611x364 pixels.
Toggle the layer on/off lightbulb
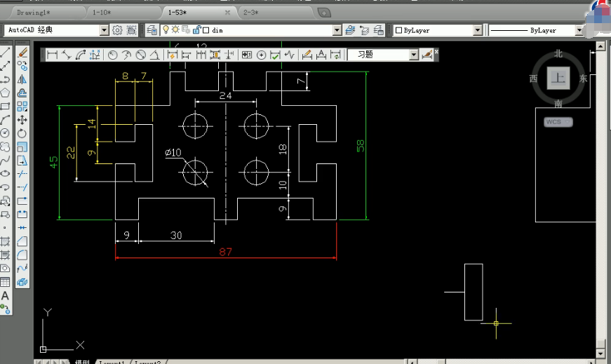click(x=166, y=29)
